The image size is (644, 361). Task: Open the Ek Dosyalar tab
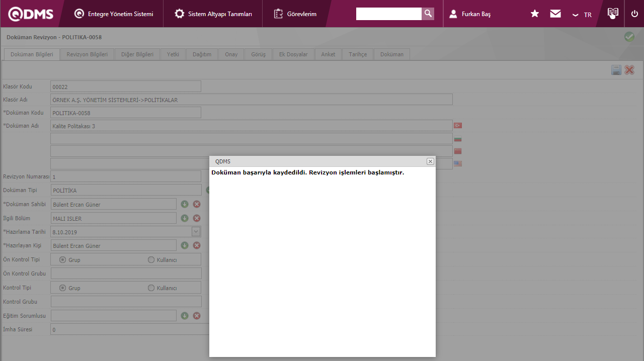tap(293, 54)
